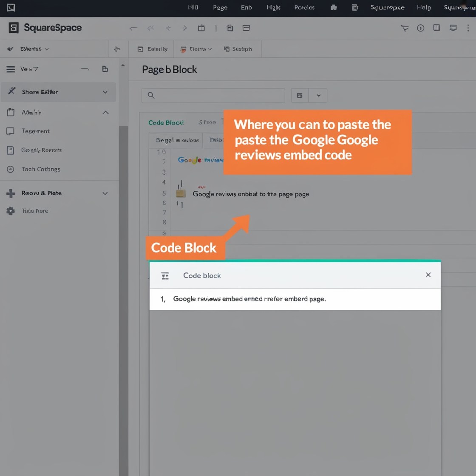
Task: Select Go gdlc Rovions in sidebar
Action: 42,150
